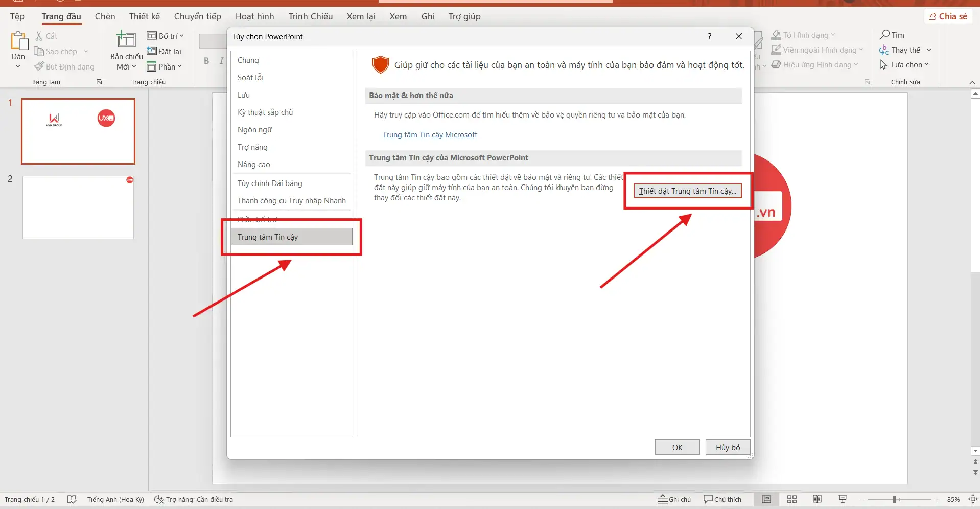Viewport: 980px width, 509px height.
Task: Toggle Normal view in status bar
Action: click(x=766, y=499)
